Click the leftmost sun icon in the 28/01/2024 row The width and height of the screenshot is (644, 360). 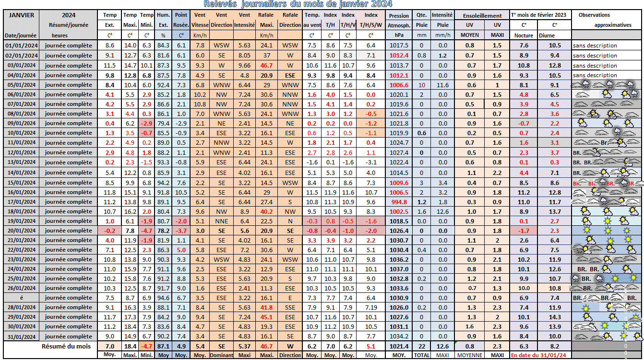(585, 307)
